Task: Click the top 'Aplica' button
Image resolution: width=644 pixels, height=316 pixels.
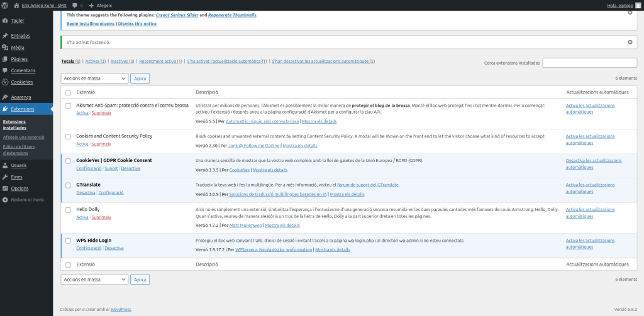Action: click(140, 79)
